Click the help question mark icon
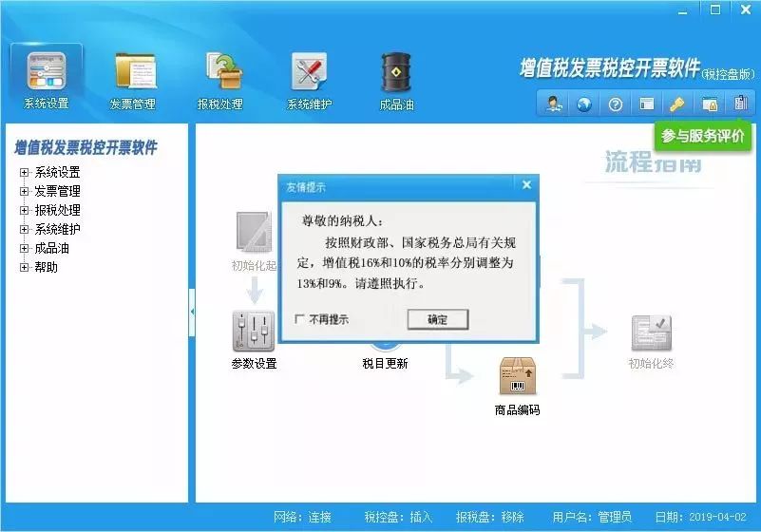Image resolution: width=761 pixels, height=532 pixels. tap(615, 104)
